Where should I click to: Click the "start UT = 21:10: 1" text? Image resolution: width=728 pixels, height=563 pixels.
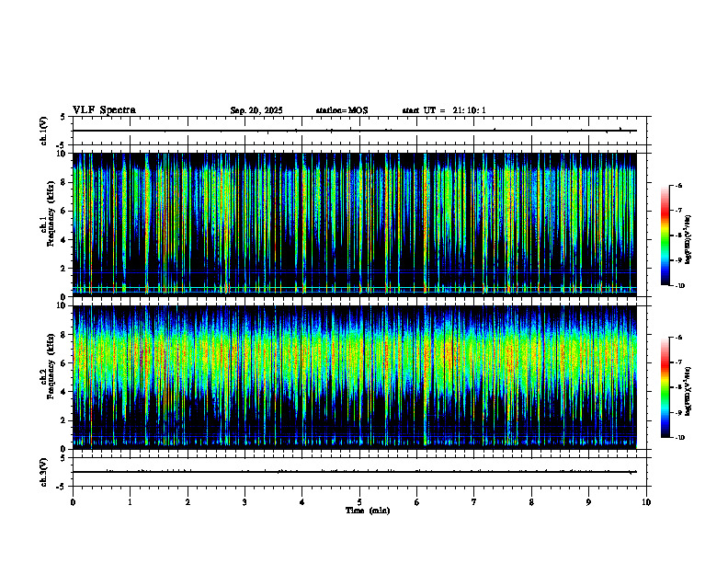(x=444, y=110)
